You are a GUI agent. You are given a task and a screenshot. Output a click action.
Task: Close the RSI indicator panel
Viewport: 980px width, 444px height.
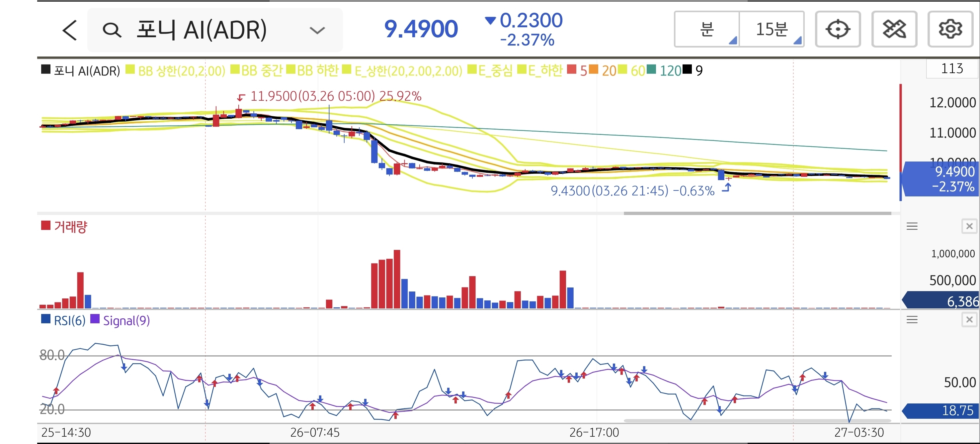click(969, 319)
